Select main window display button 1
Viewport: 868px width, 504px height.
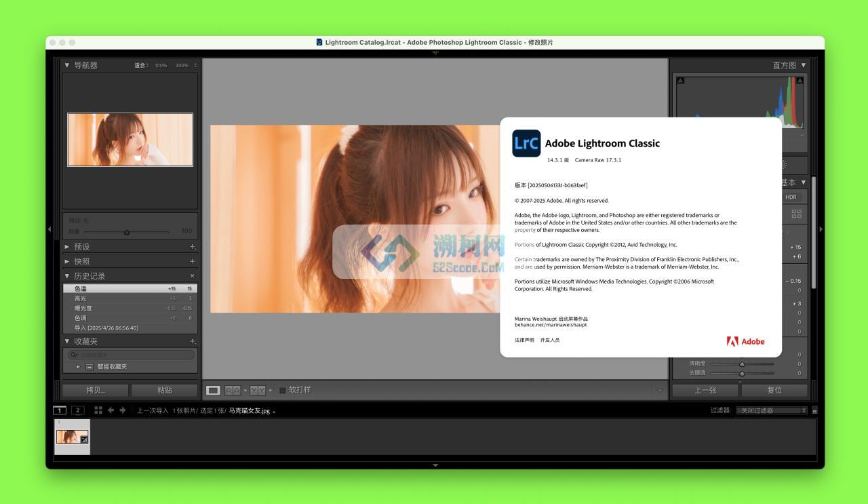point(60,410)
